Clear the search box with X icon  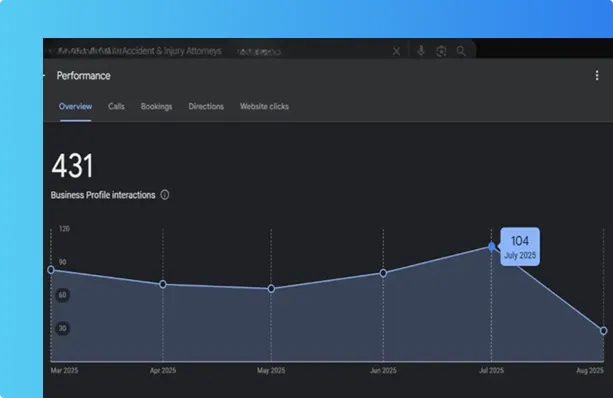pos(396,51)
